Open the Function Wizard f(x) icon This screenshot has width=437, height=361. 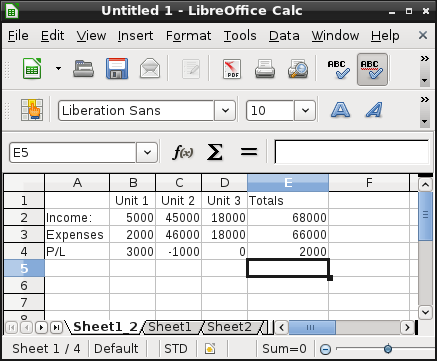pyautogui.click(x=183, y=153)
